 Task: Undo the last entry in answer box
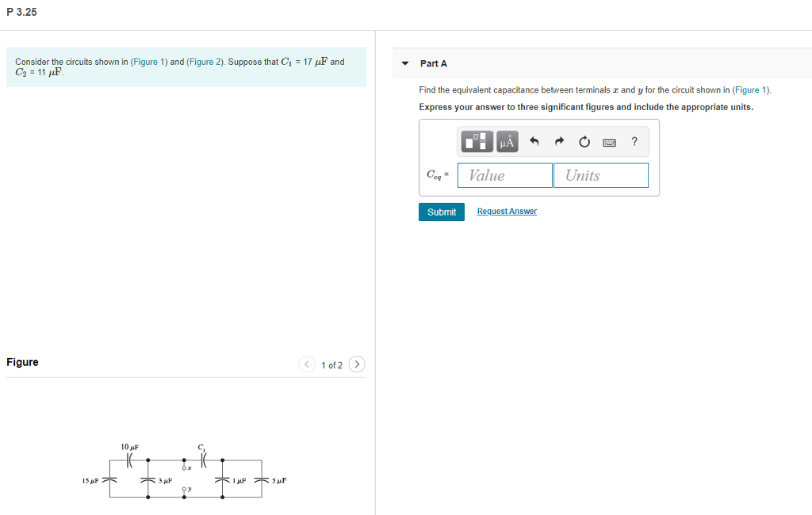[x=534, y=141]
